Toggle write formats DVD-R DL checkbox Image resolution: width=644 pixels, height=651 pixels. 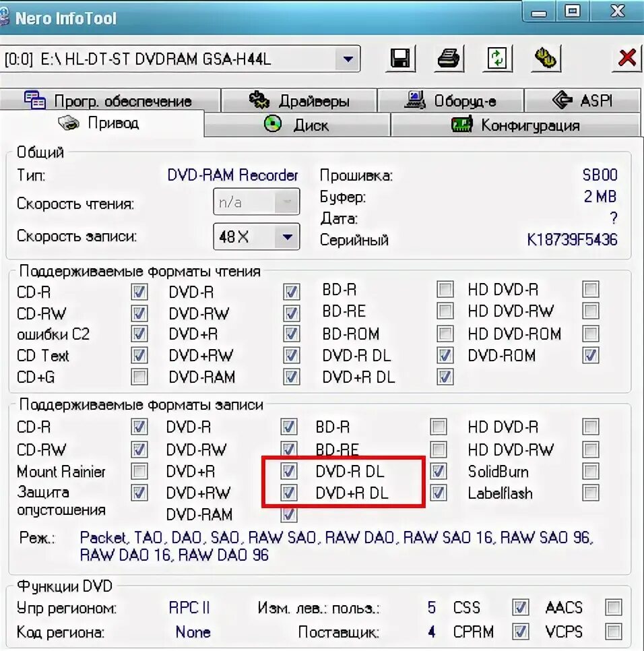[438, 471]
